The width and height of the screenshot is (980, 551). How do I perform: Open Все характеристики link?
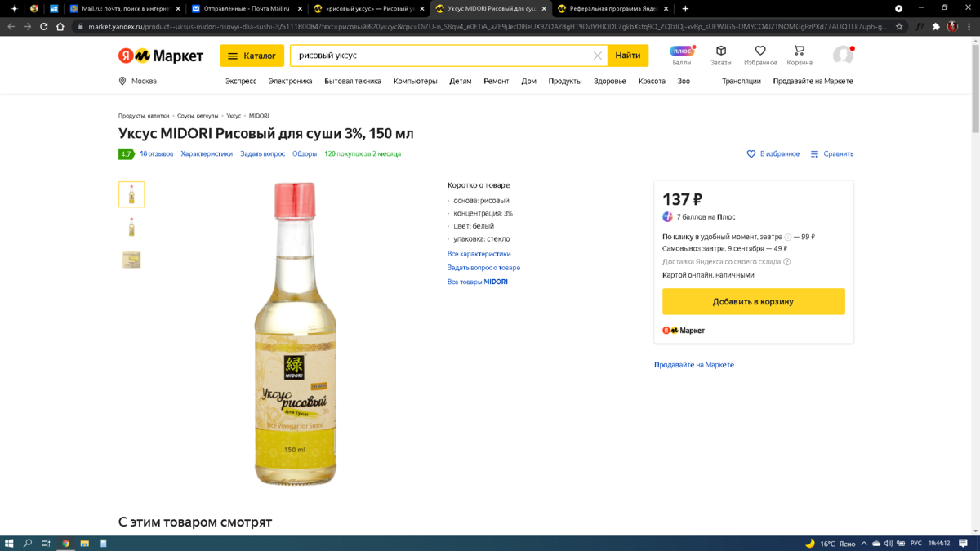479,254
